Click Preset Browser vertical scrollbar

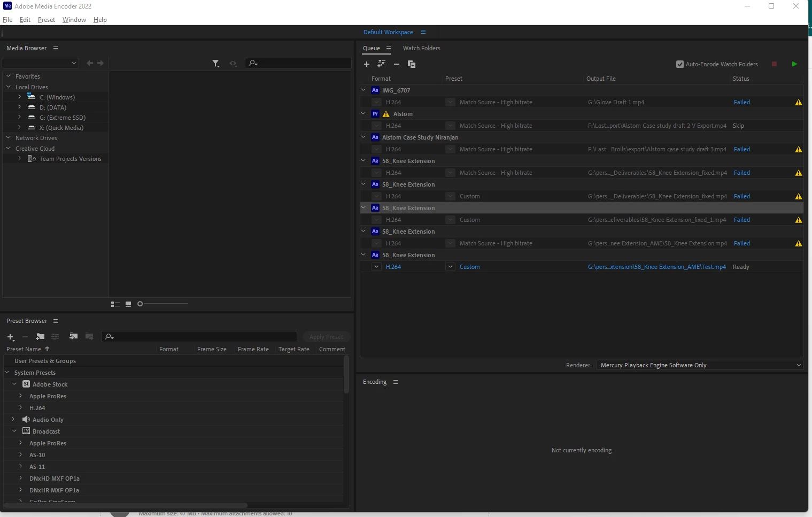[346, 374]
